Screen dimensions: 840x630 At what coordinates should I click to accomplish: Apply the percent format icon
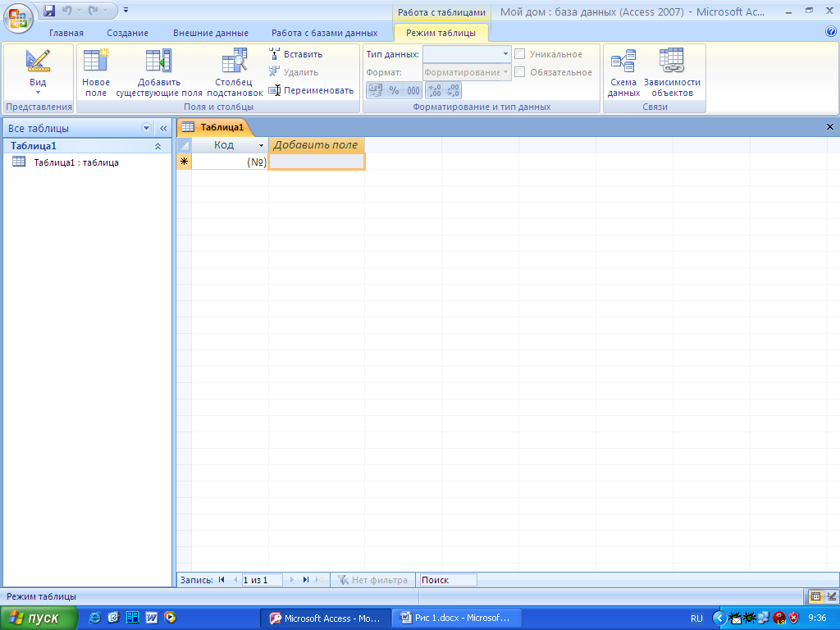(x=395, y=90)
